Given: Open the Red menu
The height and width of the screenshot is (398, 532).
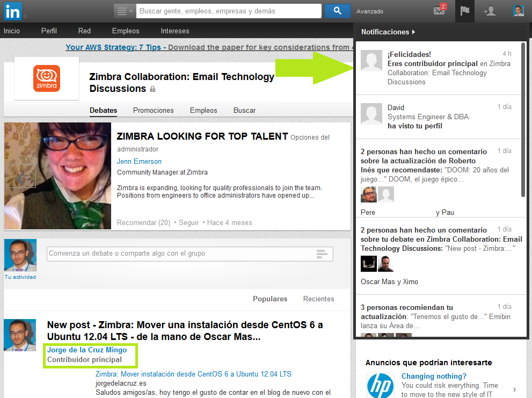Looking at the screenshot, I should [84, 31].
